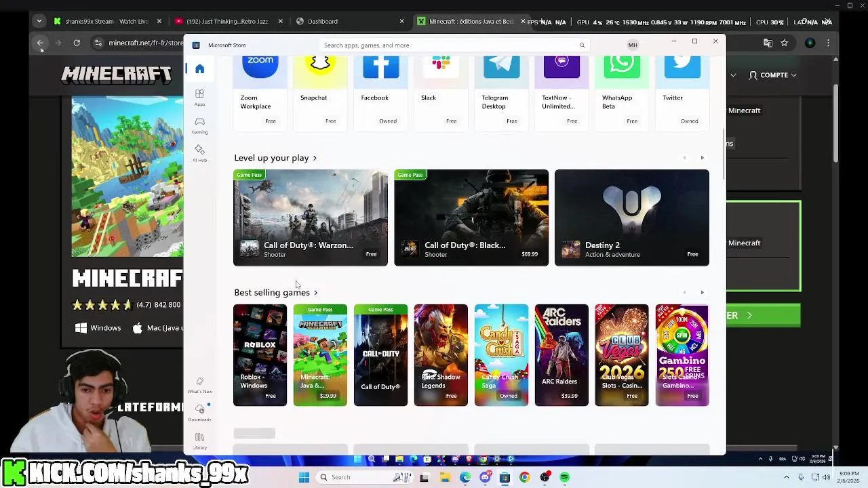Image resolution: width=868 pixels, height=488 pixels.
Task: Open the Gaming section in Store sidebar
Action: click(x=199, y=125)
